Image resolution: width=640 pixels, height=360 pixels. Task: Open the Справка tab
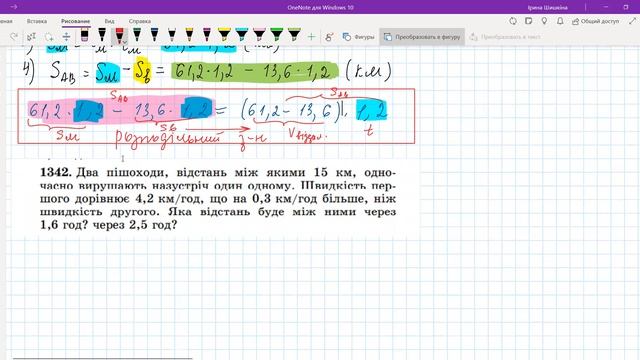140,21
